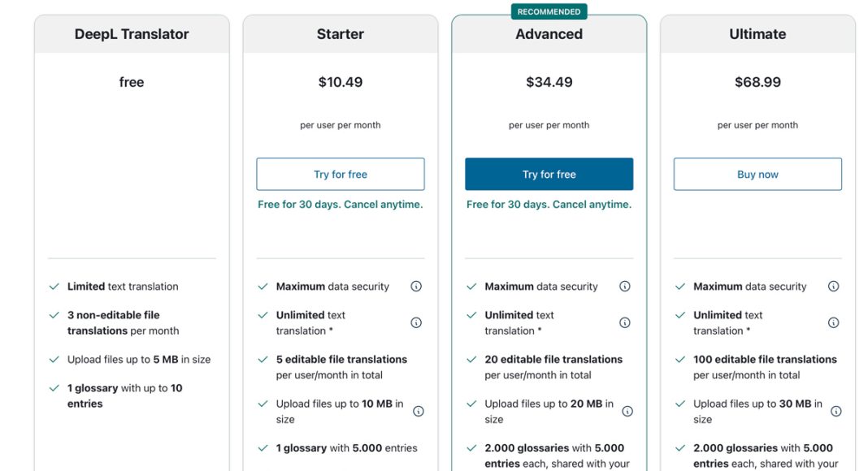The width and height of the screenshot is (868, 471).
Task: Click info icon beside Advanced Unlimited text translation
Action: click(624, 323)
